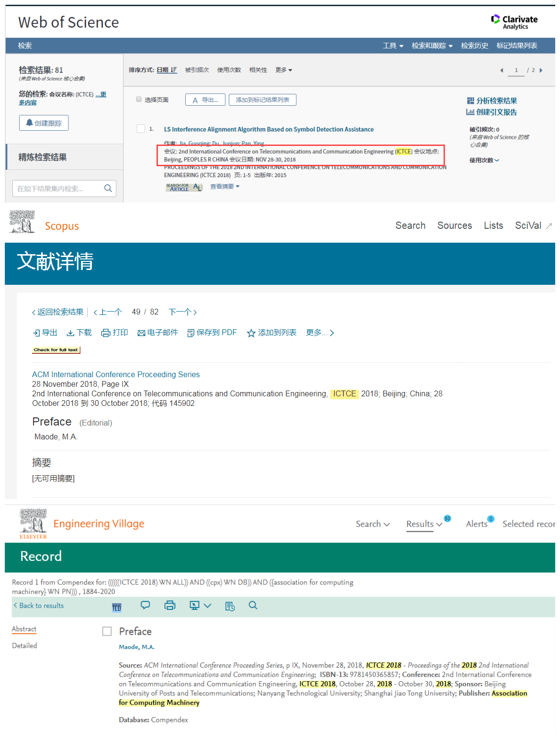This screenshot has width=560, height=740.
Task: Expand View Abstract (查看摘要)
Action: [x=224, y=187]
